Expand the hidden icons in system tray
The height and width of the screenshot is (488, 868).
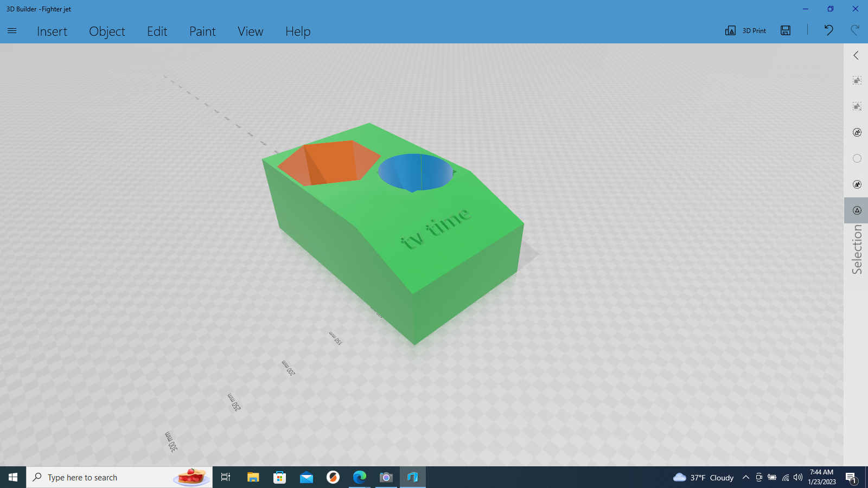[x=746, y=478]
